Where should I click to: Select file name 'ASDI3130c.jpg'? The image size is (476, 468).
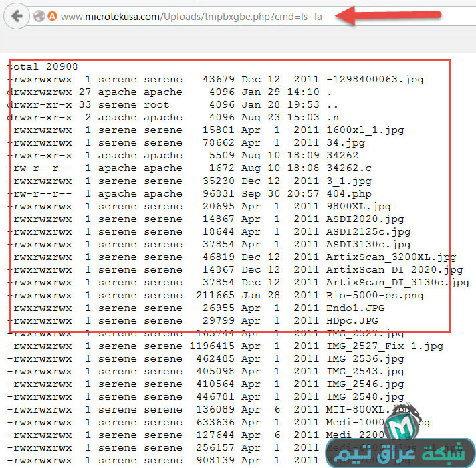(x=368, y=244)
